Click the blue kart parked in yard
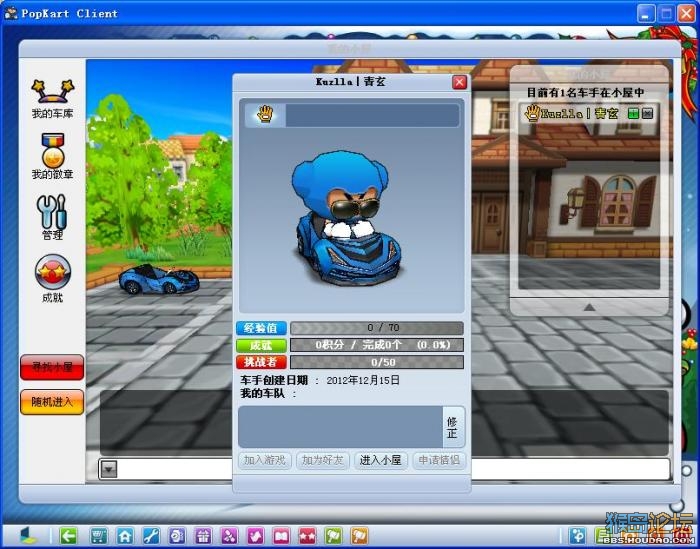Viewport: 700px width, 549px height. [x=158, y=279]
